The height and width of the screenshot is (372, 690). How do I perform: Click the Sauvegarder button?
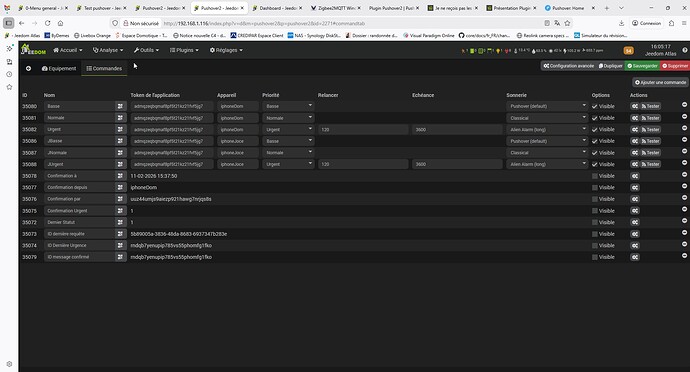pos(642,66)
